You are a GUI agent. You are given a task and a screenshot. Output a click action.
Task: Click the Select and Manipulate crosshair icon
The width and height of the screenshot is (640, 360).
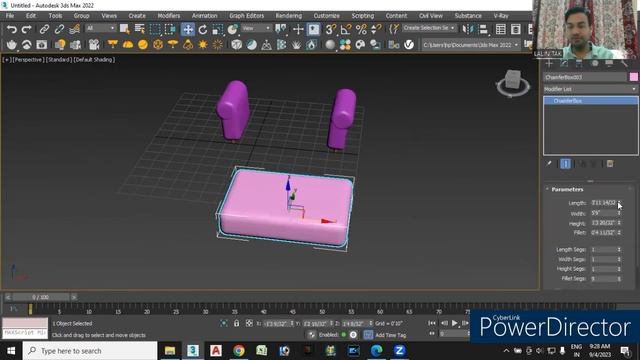(x=298, y=29)
